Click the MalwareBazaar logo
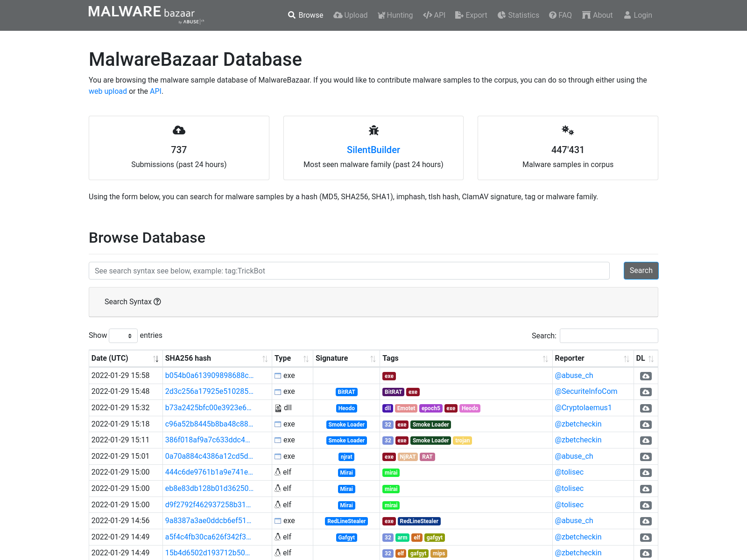Viewport: 747px width, 560px height. [x=146, y=14]
